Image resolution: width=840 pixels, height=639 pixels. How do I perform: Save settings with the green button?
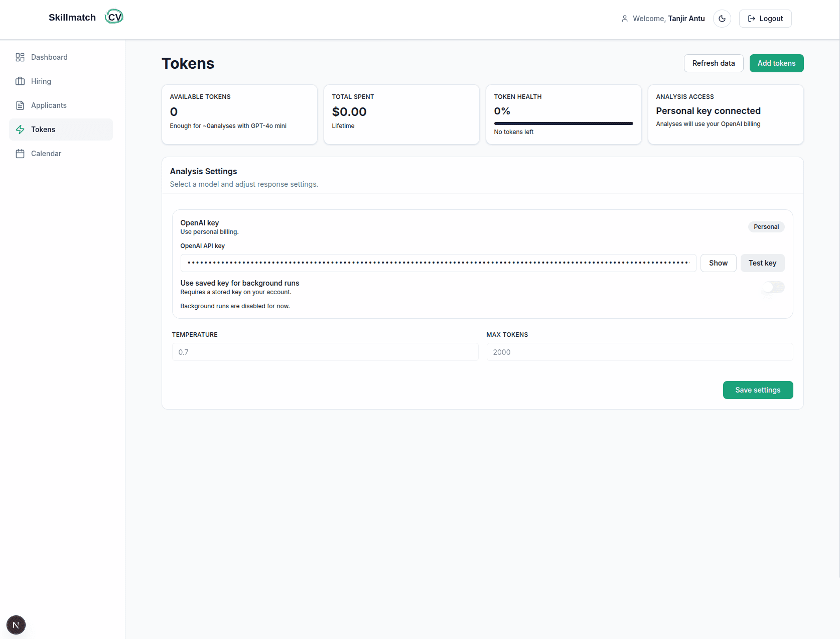tap(758, 390)
